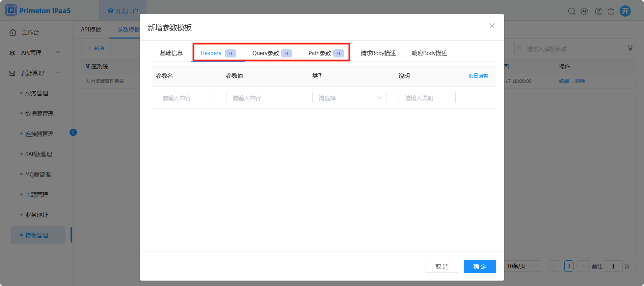
Task: Click the search magnifier icon in top bar
Action: pos(571,11)
